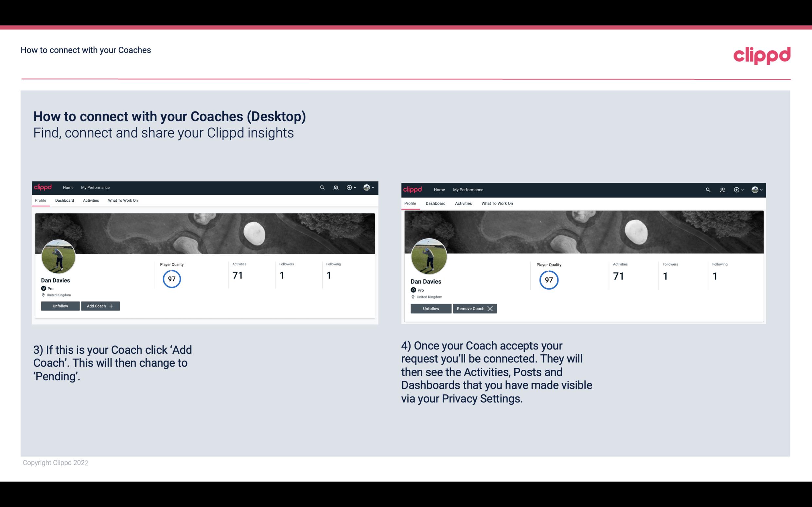Expand 'My Performance' on right dashboard navbar
The image size is (812, 507).
point(468,189)
